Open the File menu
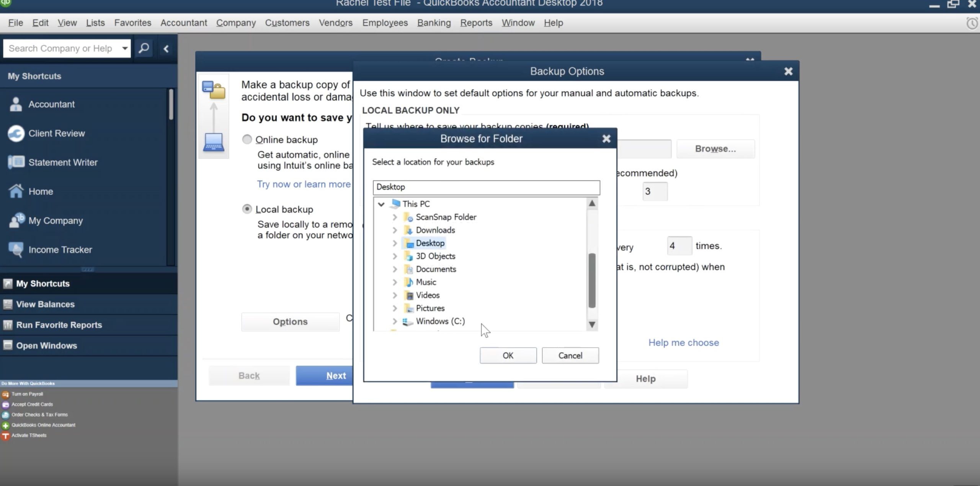The image size is (980, 486). pyautogui.click(x=15, y=23)
